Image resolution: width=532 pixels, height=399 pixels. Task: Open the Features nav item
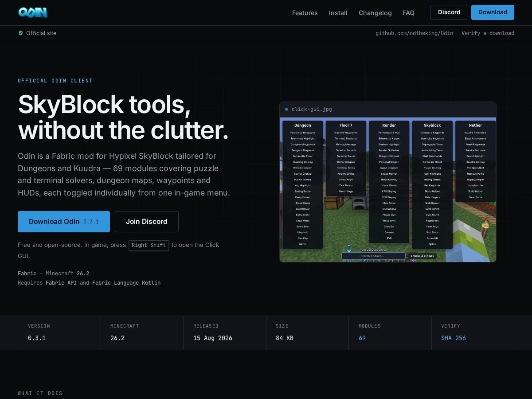click(305, 13)
